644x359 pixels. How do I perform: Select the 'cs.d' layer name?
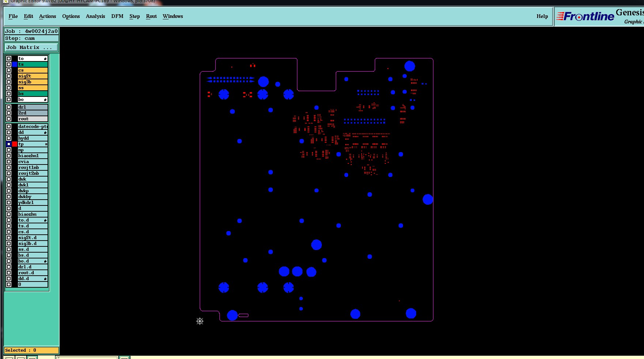tap(33, 232)
